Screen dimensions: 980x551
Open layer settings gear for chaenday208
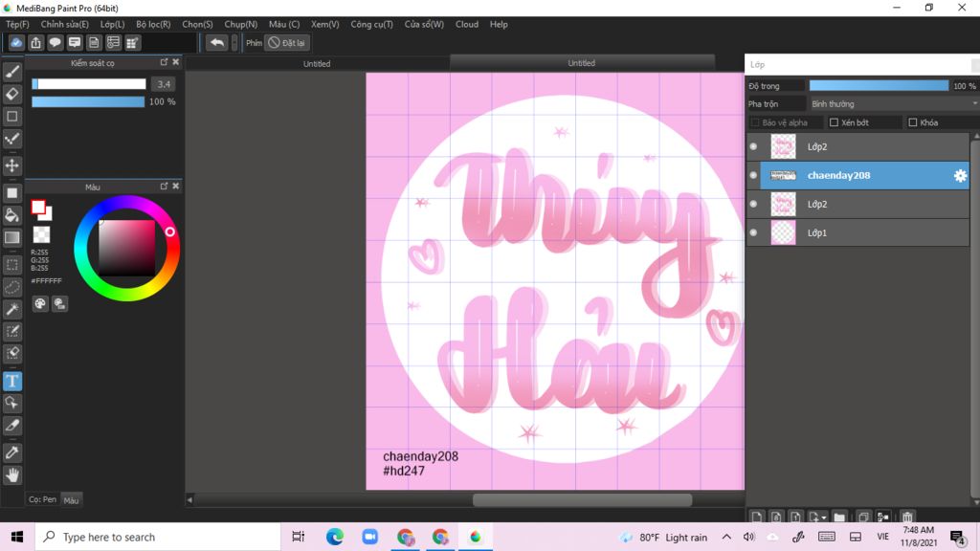point(960,176)
